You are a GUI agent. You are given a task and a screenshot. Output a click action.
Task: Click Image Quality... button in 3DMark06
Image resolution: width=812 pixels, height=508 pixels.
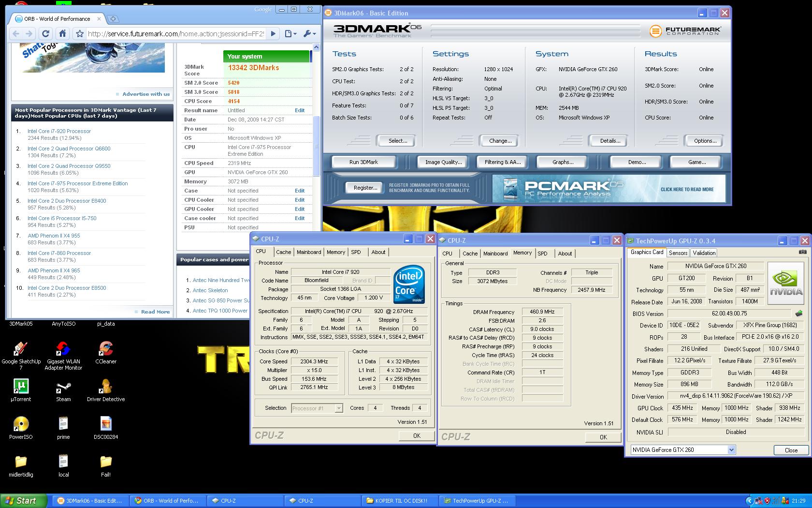(x=443, y=162)
